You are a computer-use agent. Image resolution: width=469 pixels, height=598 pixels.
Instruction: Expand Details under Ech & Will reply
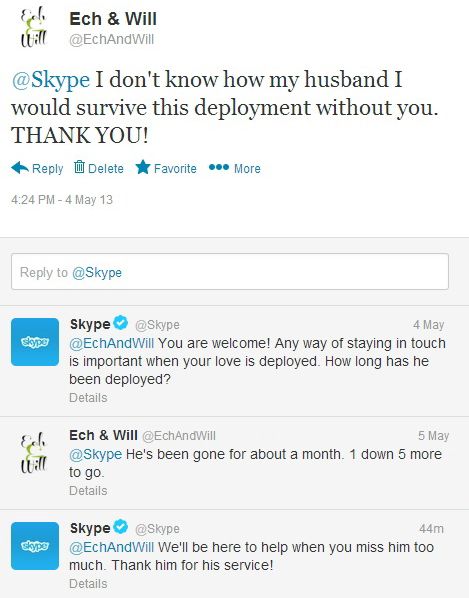(x=88, y=491)
